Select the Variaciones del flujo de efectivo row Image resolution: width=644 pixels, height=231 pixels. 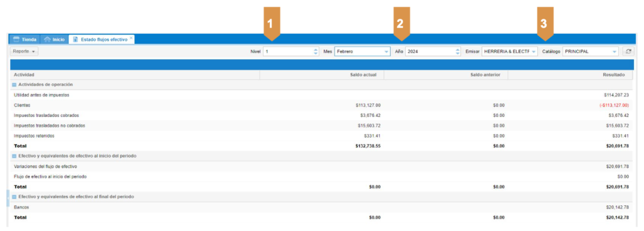[321, 166]
